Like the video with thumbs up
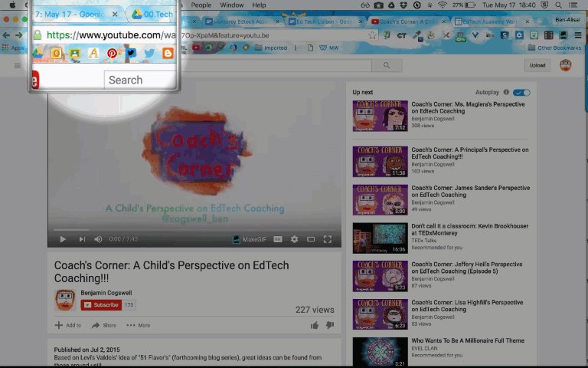The height and width of the screenshot is (368, 588). [x=314, y=325]
